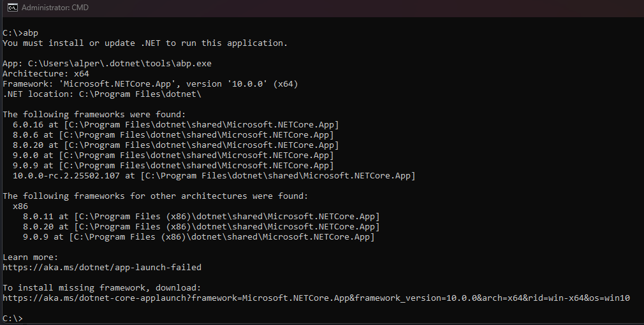
Task: Click the "Administrator: CMD" window title
Action: click(x=56, y=8)
